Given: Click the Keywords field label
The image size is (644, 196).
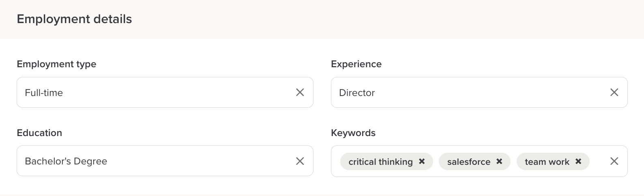Looking at the screenshot, I should [353, 133].
